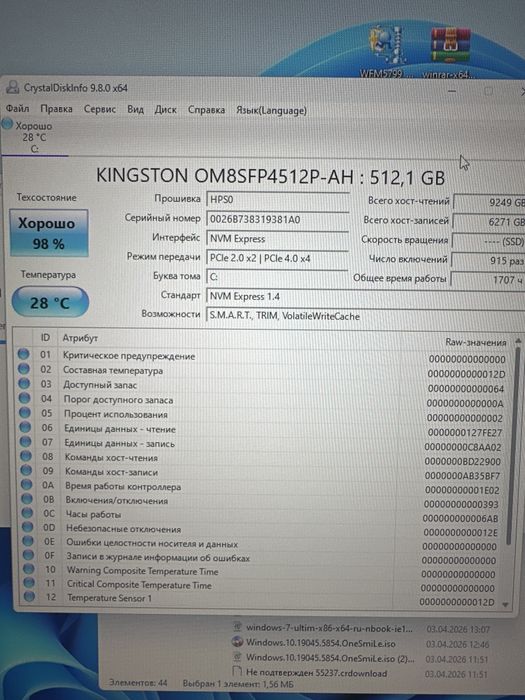This screenshot has width=525, height=700.
Task: Click status icon of row 04 Порог доступного запаса
Action: point(25,398)
